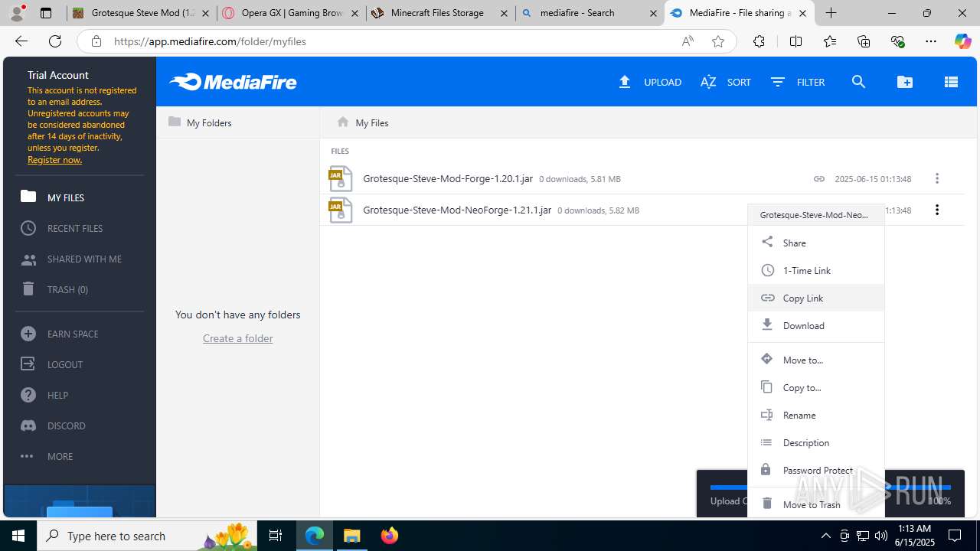Open the Copilot icon in Edge
The width and height of the screenshot is (980, 551).
pos(962,41)
